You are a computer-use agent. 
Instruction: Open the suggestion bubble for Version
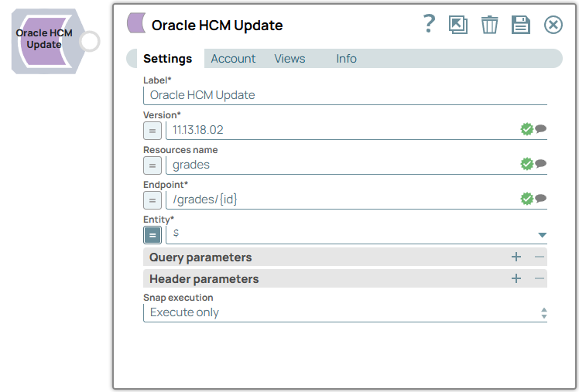coord(540,128)
